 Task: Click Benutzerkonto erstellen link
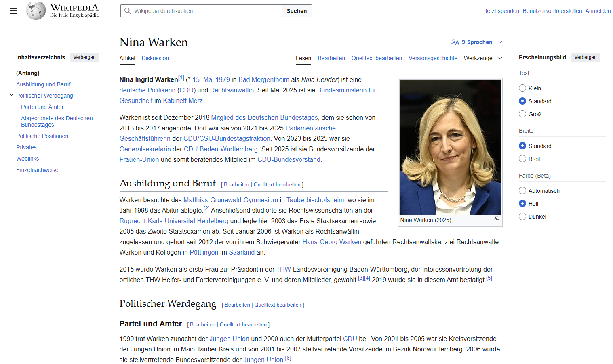pos(552,11)
